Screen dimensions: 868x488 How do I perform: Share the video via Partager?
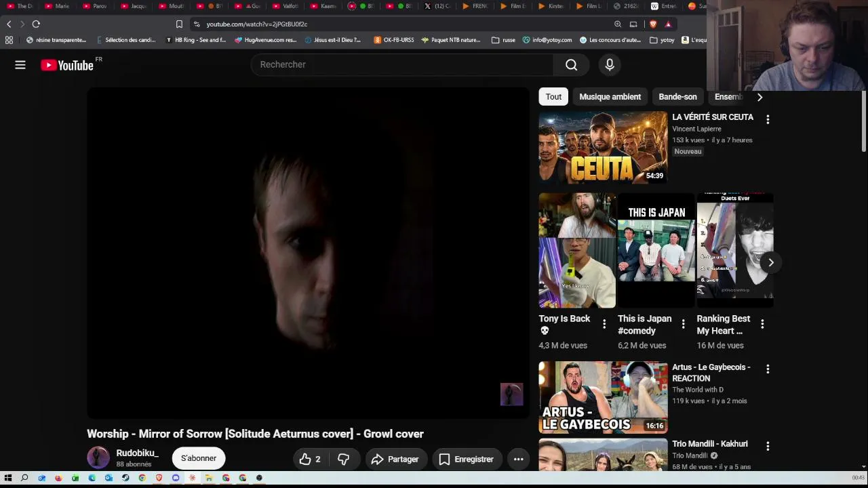395,459
